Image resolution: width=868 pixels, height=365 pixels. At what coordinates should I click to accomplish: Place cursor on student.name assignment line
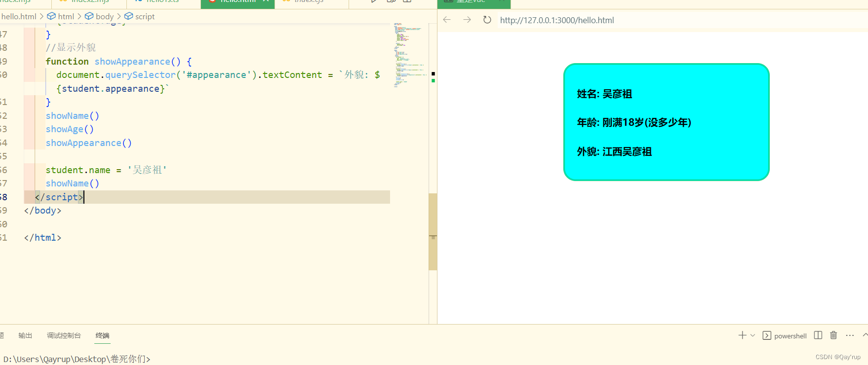[x=106, y=170]
